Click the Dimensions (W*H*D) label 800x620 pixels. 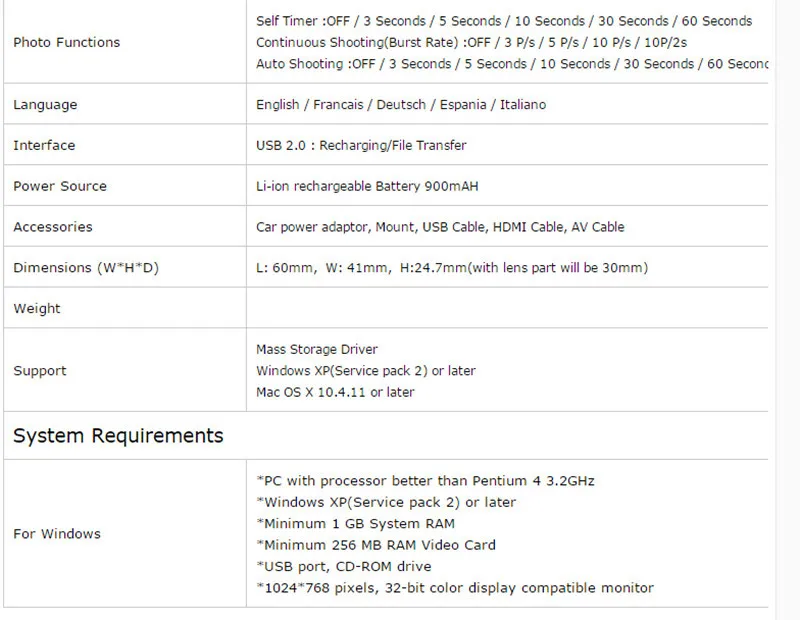tap(86, 268)
